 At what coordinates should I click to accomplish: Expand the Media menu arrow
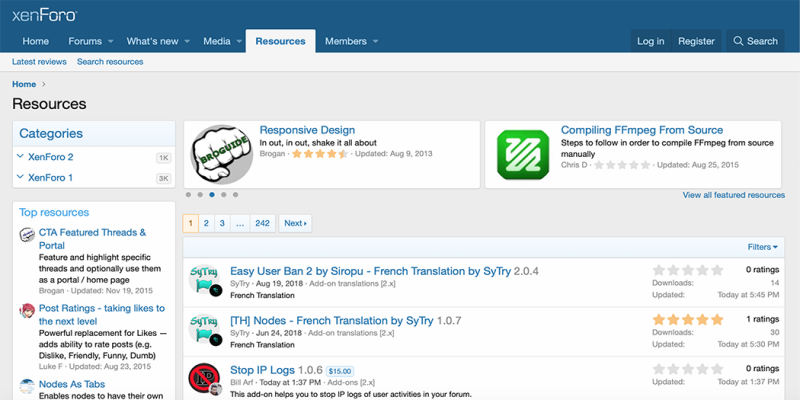(239, 41)
